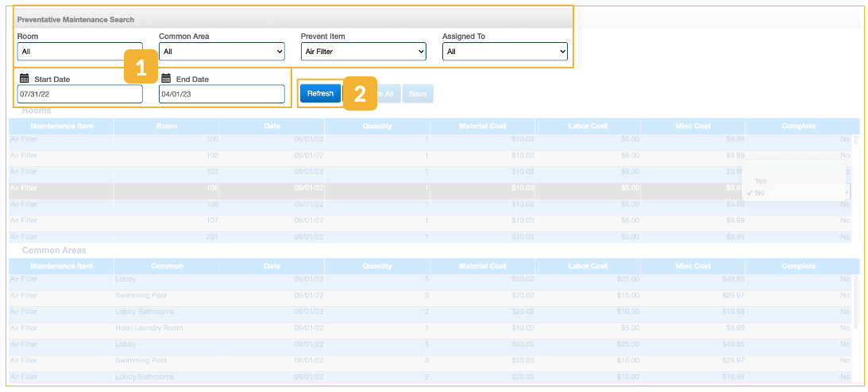Image resolution: width=868 pixels, height=392 pixels.
Task: Open the Room dropdown
Action: [x=79, y=52]
